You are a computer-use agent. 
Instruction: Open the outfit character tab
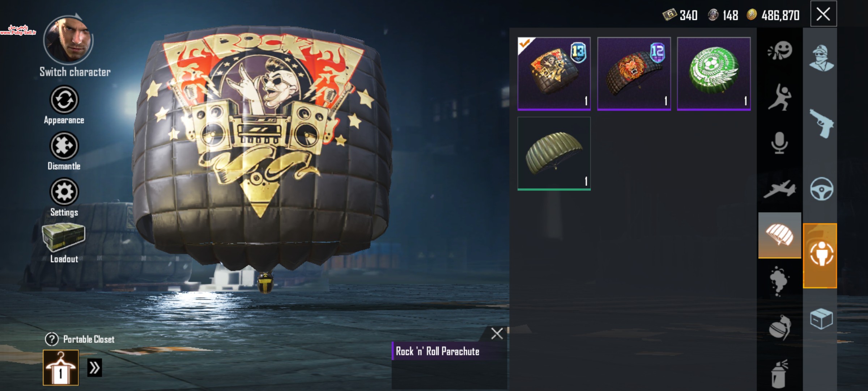coord(821,58)
